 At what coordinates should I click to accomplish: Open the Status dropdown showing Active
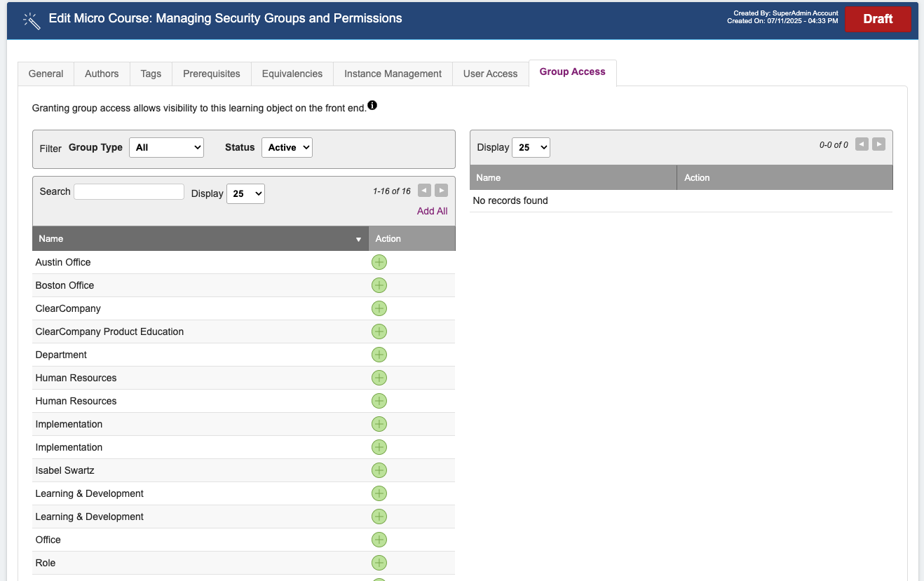(287, 147)
